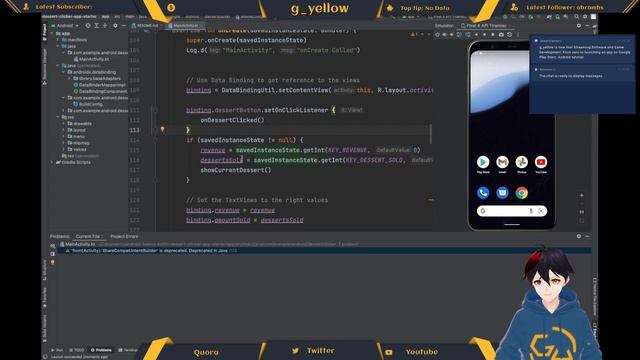Click the emulator power button icon
The height and width of the screenshot is (360, 640).
pos(437,35)
